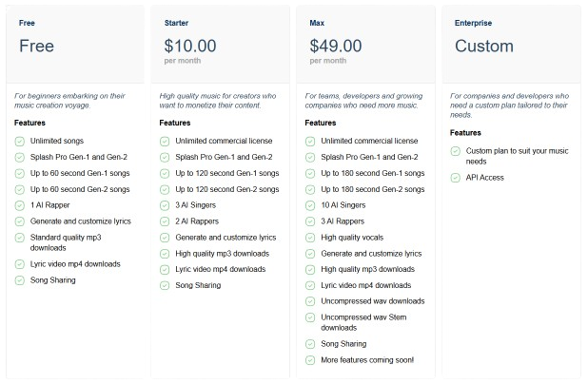This screenshot has width=588, height=384.
Task: Choose the Enterprise Custom plan header
Action: [512, 45]
